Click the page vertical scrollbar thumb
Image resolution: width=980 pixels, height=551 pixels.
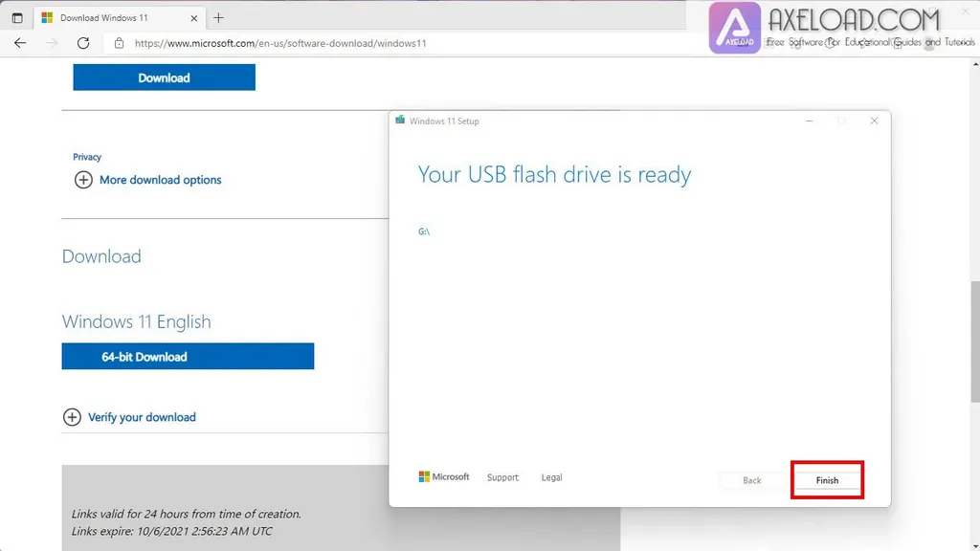(975, 342)
